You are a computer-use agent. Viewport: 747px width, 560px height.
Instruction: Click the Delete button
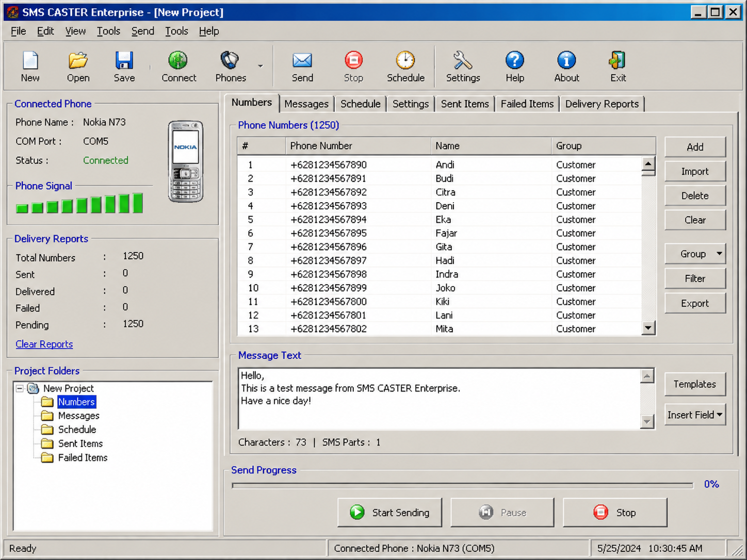tap(695, 195)
